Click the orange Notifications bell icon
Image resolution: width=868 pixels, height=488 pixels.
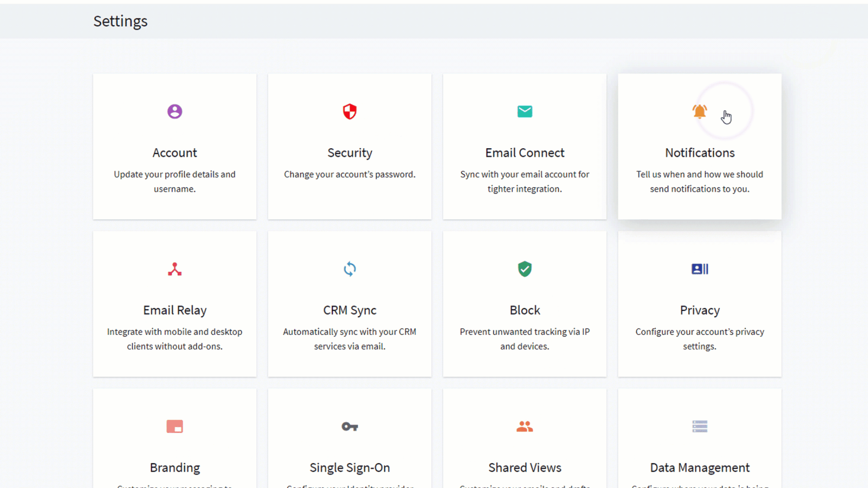pos(699,111)
